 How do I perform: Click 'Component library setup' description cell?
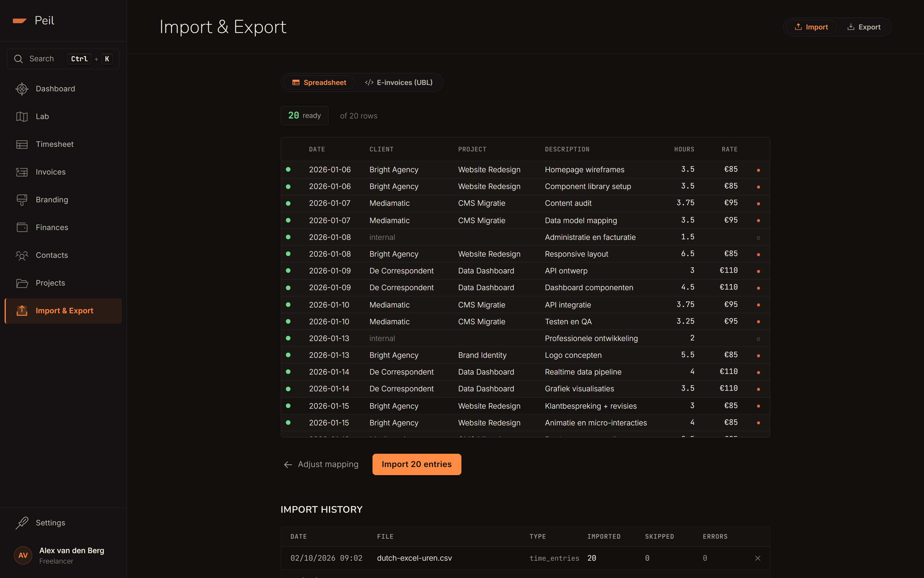[x=588, y=187]
